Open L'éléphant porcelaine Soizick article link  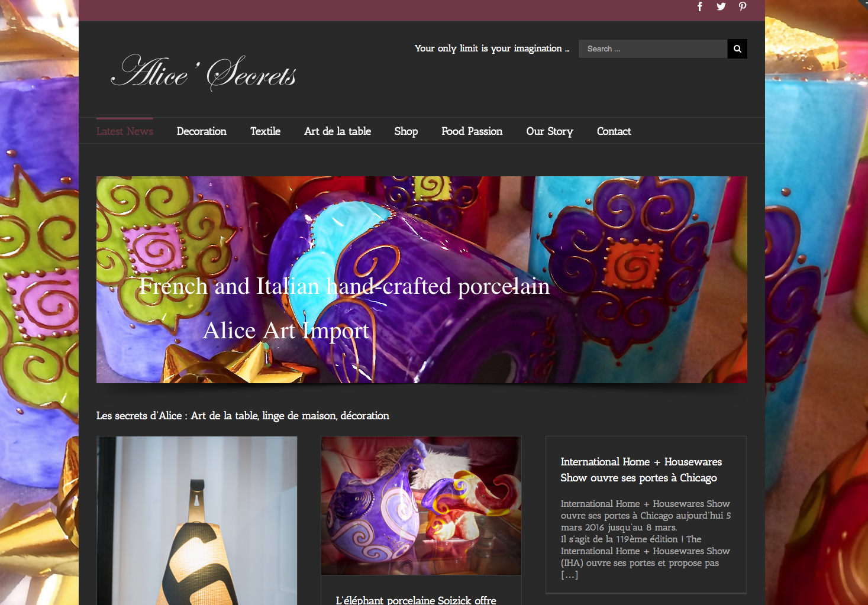[416, 600]
